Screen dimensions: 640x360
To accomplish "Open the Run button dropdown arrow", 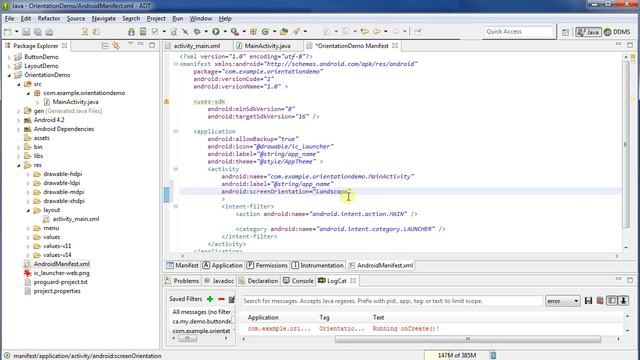I will 224,32.
